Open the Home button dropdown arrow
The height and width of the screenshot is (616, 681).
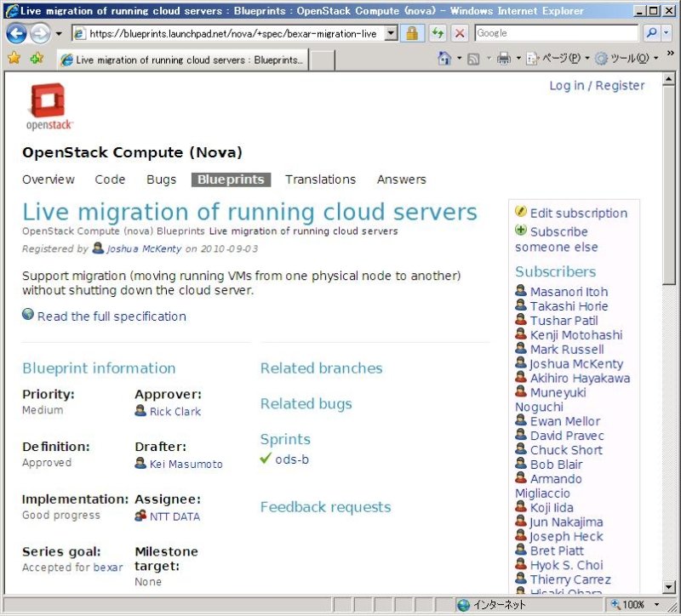459,58
